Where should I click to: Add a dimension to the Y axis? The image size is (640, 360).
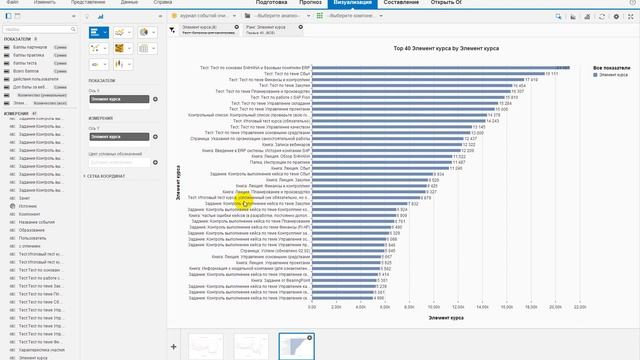click(155, 137)
